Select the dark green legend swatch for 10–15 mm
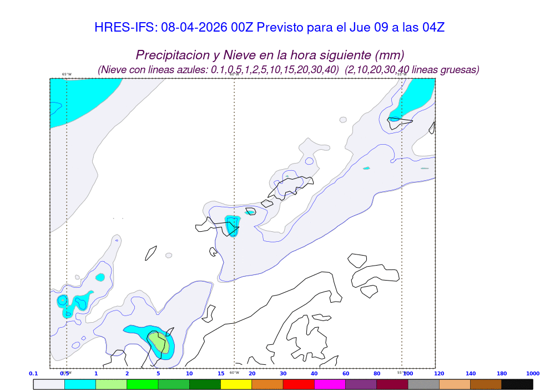Image resolution: width=555 pixels, height=392 pixels. [205, 384]
